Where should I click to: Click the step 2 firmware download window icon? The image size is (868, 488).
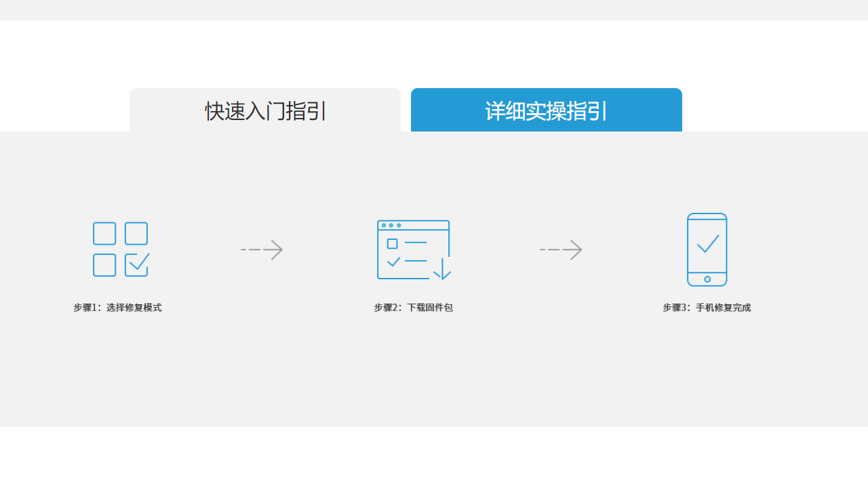pos(414,250)
